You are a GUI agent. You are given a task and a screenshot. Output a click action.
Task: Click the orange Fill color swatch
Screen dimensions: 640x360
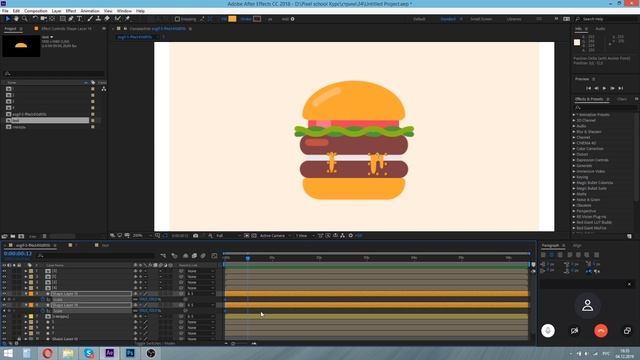tap(232, 19)
